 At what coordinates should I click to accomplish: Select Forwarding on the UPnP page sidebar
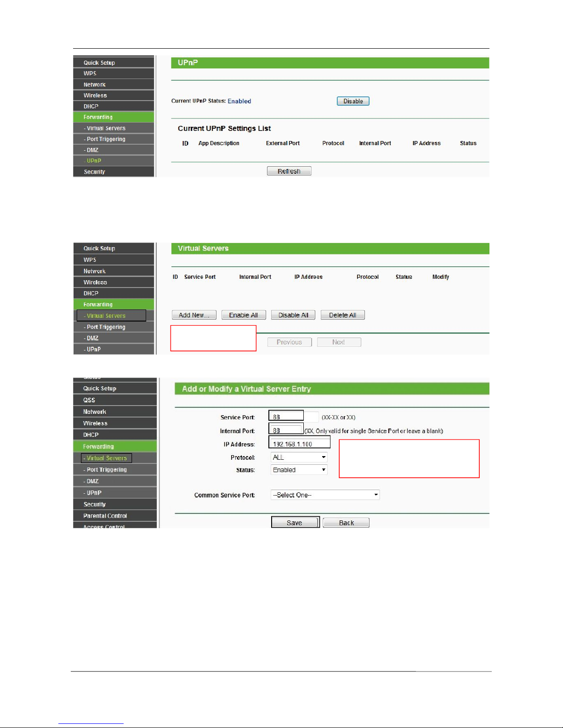tap(114, 117)
